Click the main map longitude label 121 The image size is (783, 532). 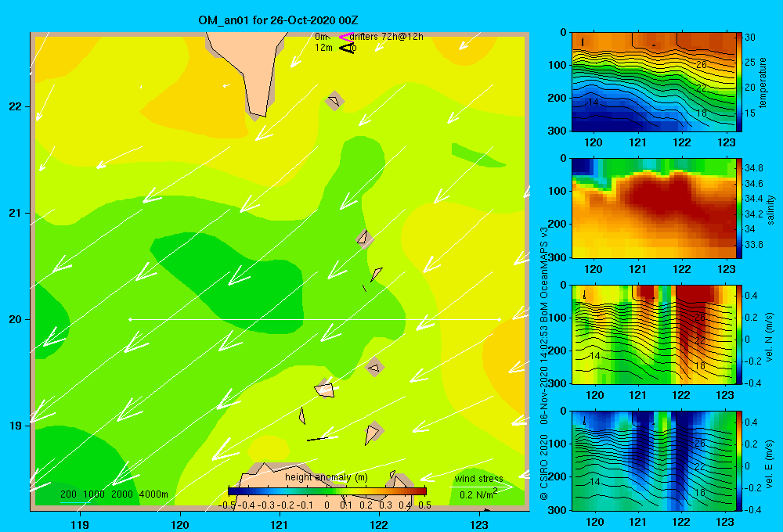tap(280, 524)
